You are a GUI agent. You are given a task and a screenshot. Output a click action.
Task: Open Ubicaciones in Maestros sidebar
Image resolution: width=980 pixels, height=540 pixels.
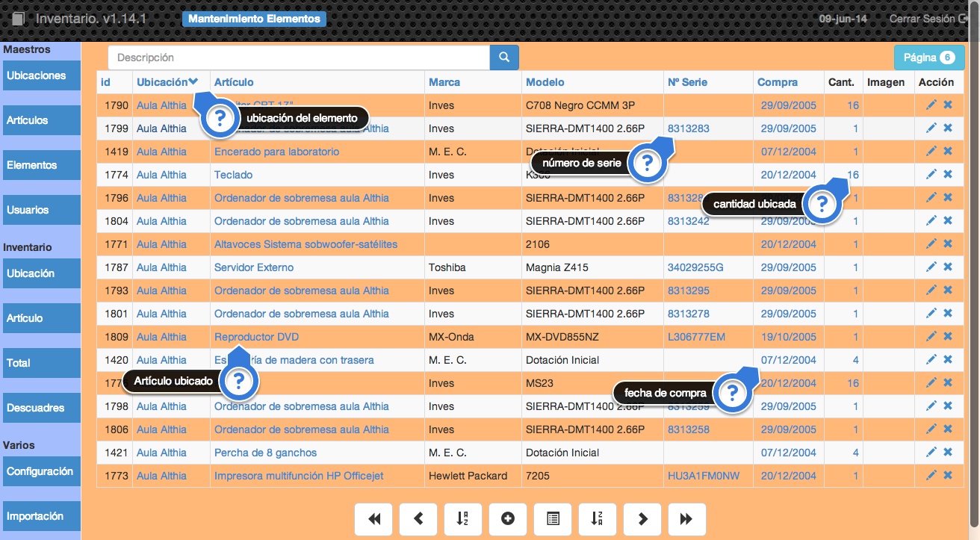(x=41, y=76)
